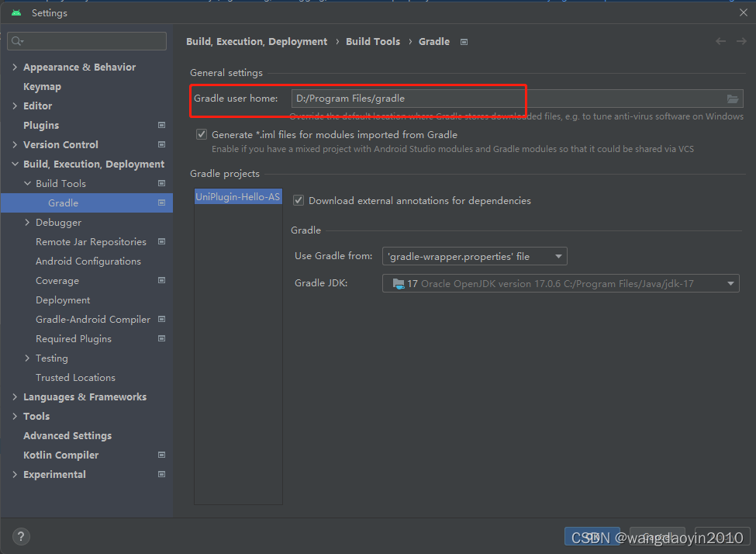Expand Languages & Frameworks section
Image resolution: width=756 pixels, height=554 pixels.
[x=15, y=396]
